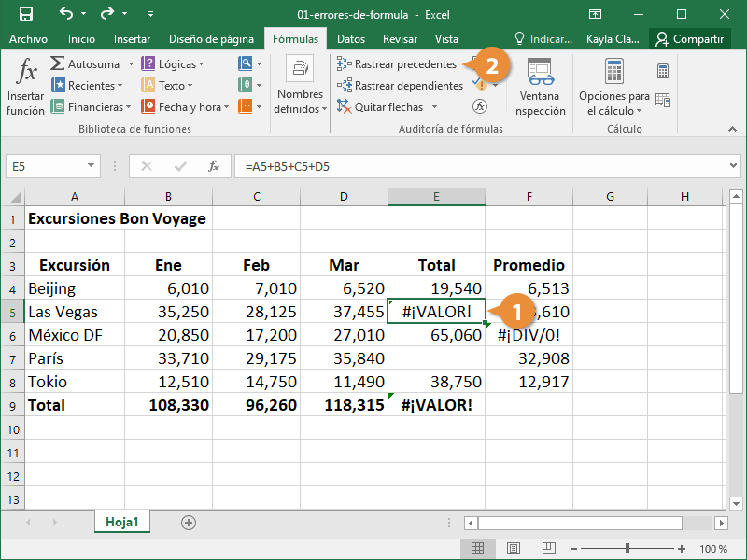Open the Ventana Inspección watch window
Image resolution: width=747 pixels, height=560 pixels.
point(539,87)
